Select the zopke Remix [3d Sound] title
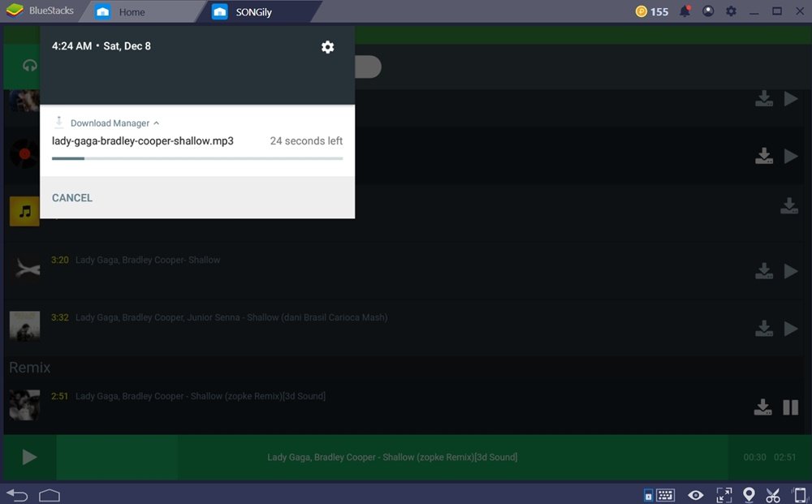The image size is (812, 504). (x=201, y=396)
